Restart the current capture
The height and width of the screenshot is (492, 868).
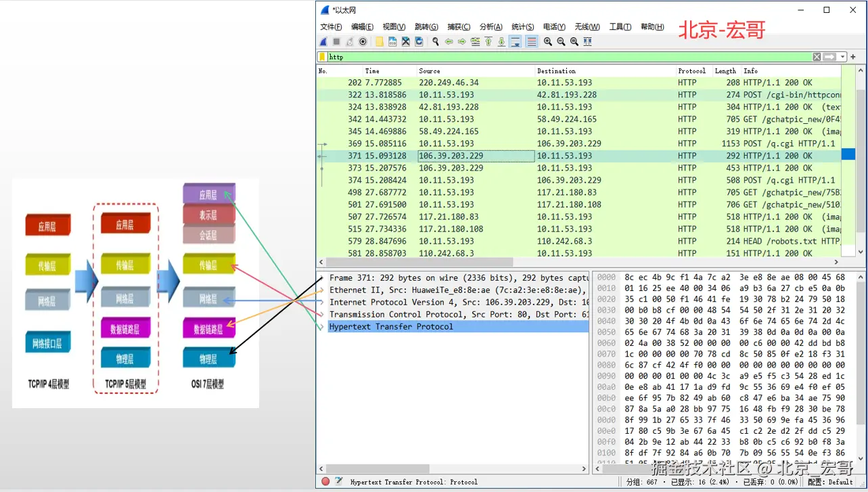(350, 41)
